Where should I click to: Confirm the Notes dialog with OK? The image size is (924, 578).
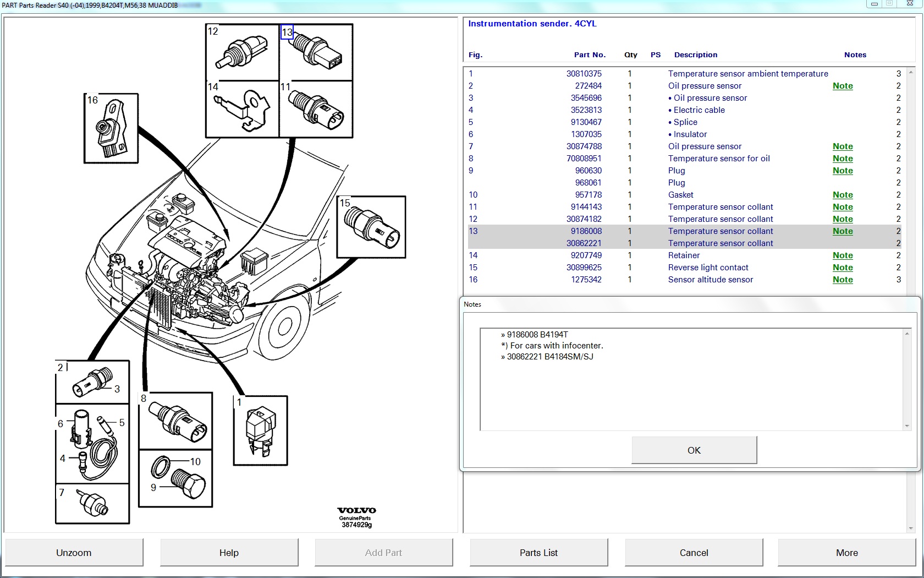point(694,450)
